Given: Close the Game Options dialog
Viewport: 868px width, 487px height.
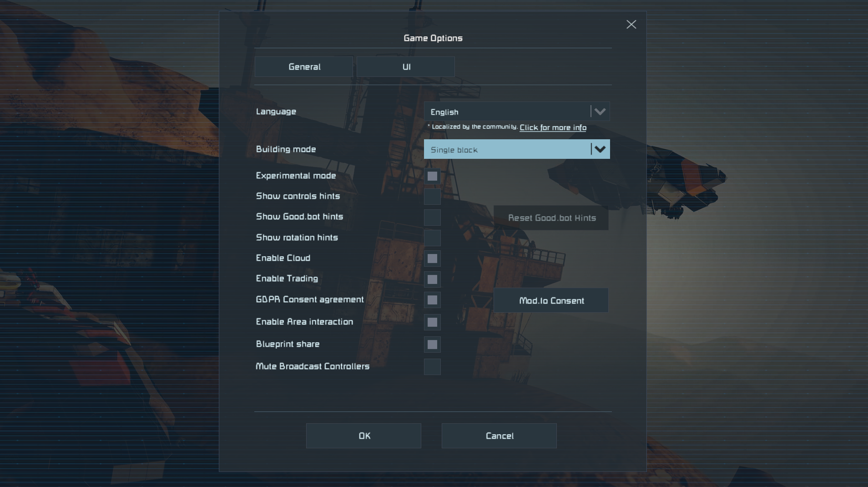Looking at the screenshot, I should [x=631, y=25].
